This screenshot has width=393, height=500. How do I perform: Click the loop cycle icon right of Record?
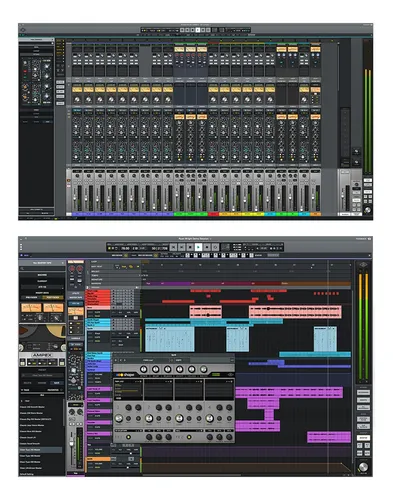coord(215,247)
